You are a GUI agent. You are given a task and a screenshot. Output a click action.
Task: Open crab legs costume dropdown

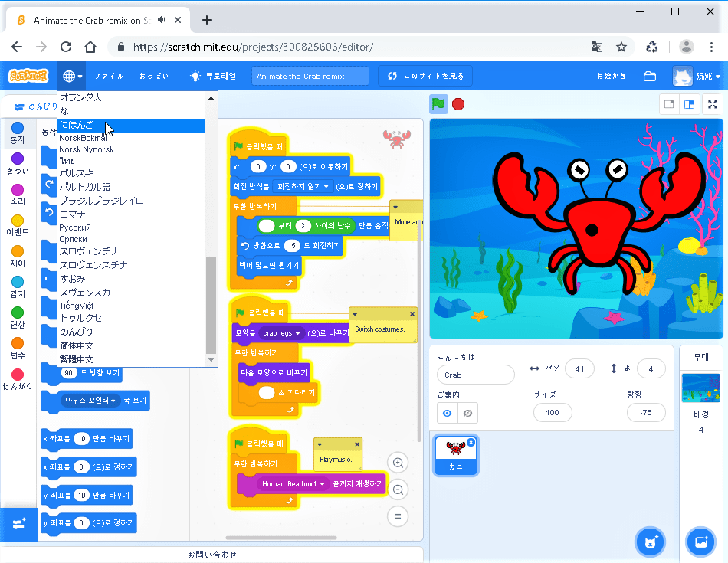click(281, 333)
